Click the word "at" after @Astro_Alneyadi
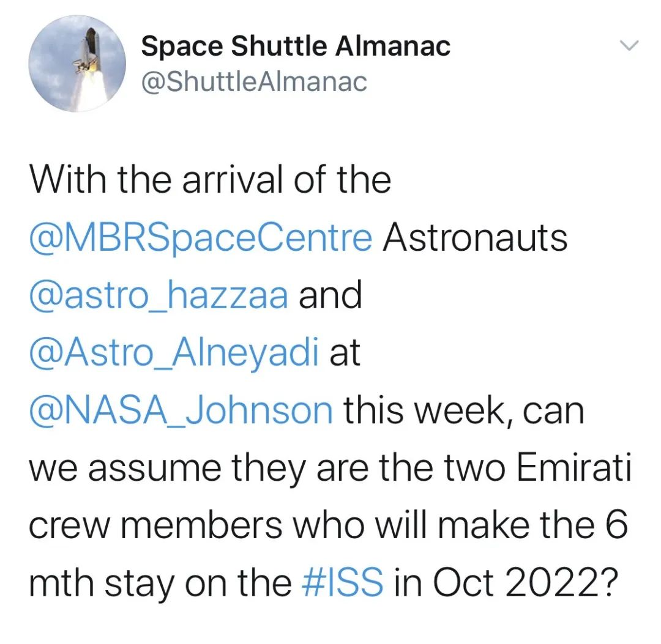Image resolution: width=661 pixels, height=644 pixels. tap(345, 353)
